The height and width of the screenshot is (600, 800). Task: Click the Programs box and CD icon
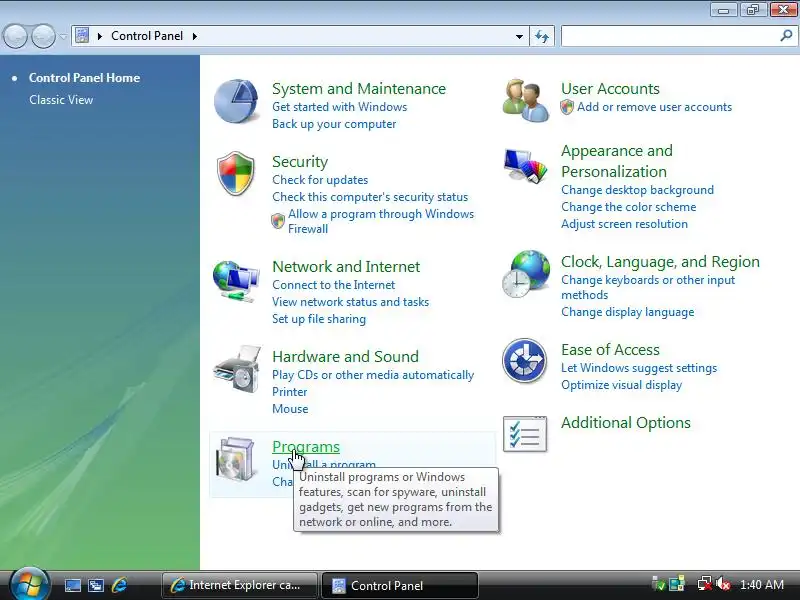235,459
